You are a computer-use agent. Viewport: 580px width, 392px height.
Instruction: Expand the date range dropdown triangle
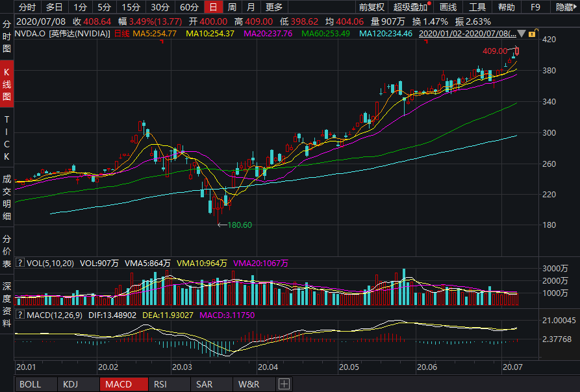tap(521, 33)
